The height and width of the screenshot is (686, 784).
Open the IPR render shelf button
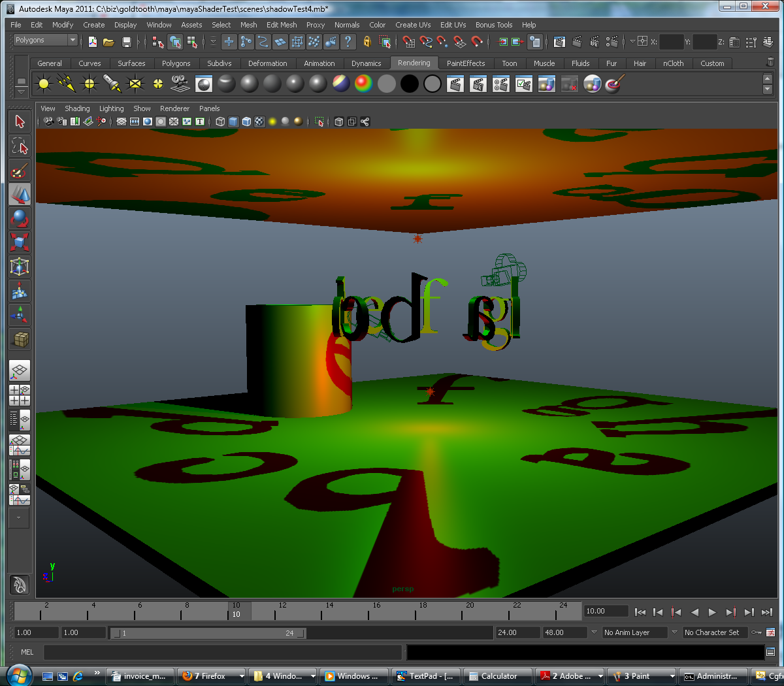click(x=478, y=84)
